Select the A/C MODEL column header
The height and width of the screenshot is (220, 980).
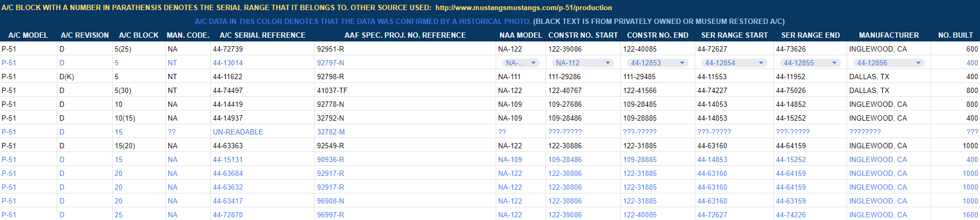pyautogui.click(x=28, y=35)
